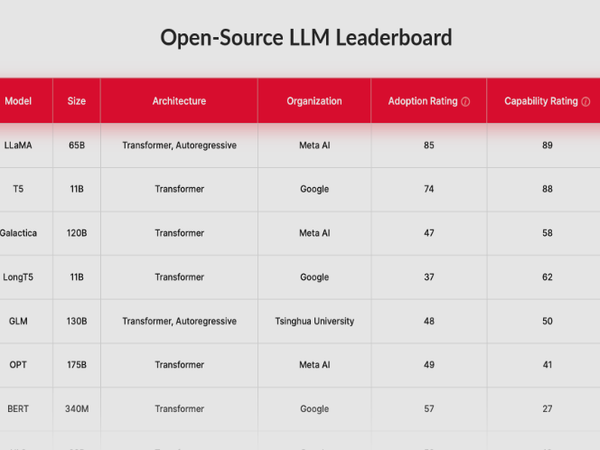Sort by the Size column header
Screen dimensions: 600x450
coord(77,101)
